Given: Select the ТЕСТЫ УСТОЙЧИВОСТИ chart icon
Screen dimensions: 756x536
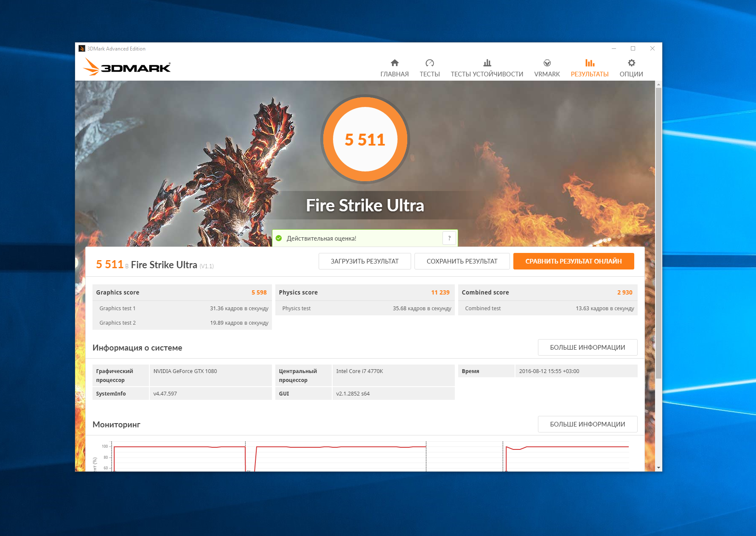Looking at the screenshot, I should click(x=487, y=63).
